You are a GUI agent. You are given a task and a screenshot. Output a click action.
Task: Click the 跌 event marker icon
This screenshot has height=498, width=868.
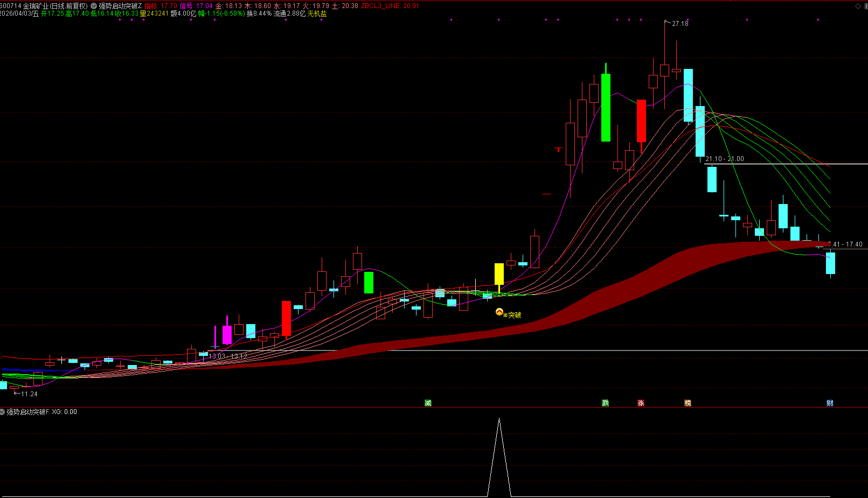(x=606, y=403)
